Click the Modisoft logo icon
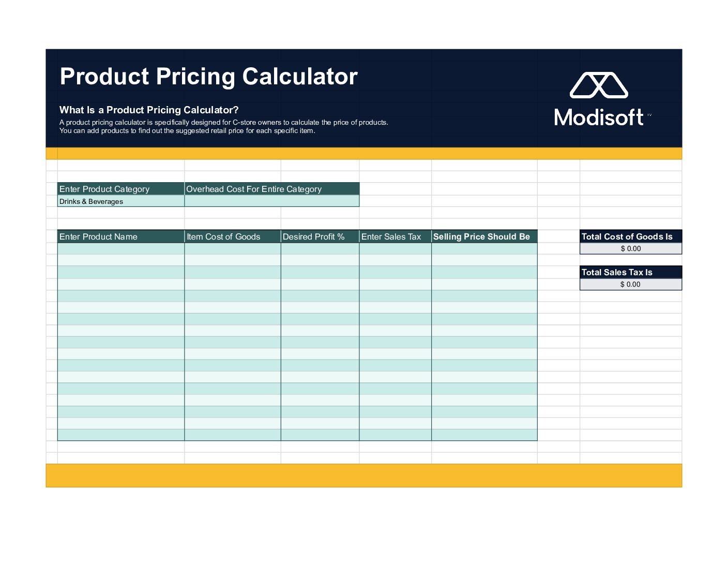This screenshot has width=728, height=563. (x=599, y=85)
